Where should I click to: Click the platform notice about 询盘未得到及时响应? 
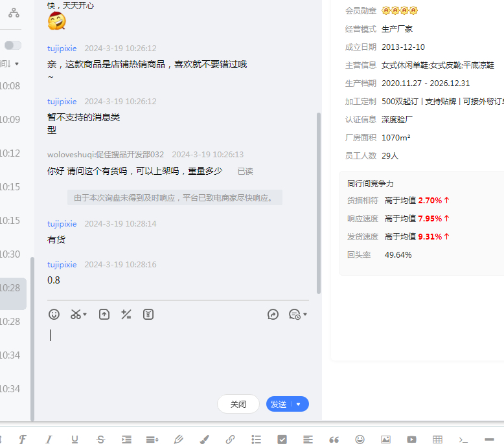point(174,197)
